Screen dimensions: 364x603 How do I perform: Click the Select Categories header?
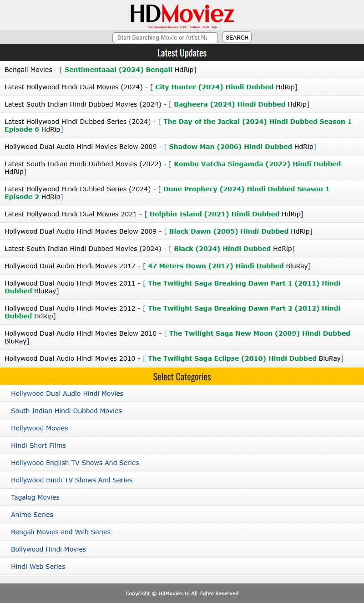[182, 377]
